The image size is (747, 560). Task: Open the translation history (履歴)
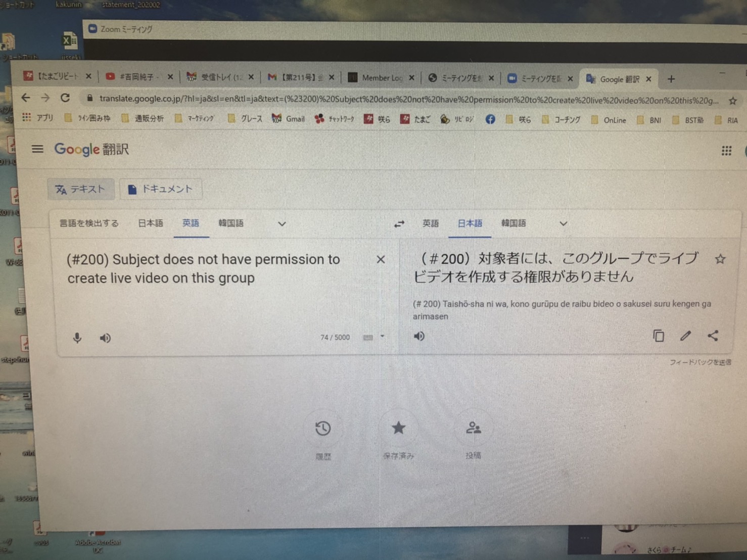[323, 429]
